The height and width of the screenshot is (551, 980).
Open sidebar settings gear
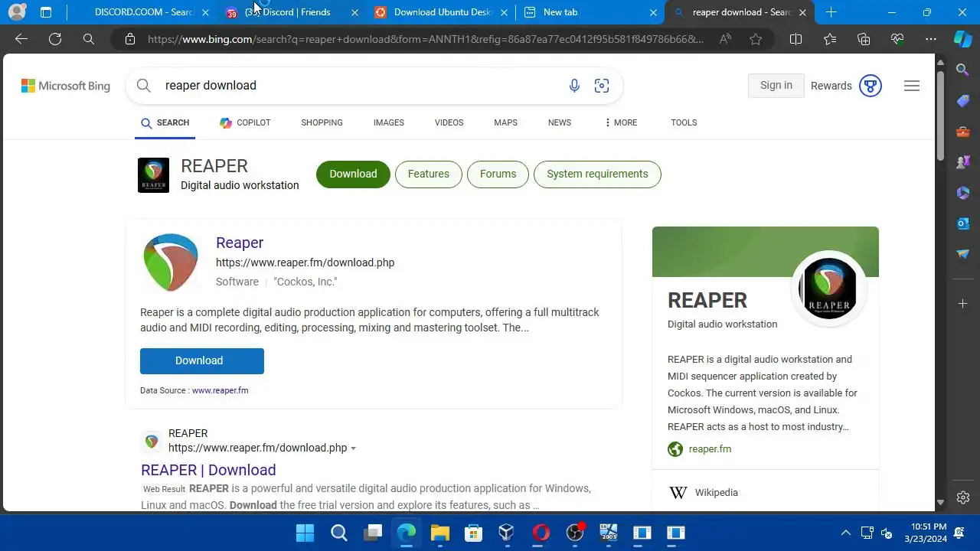(963, 497)
